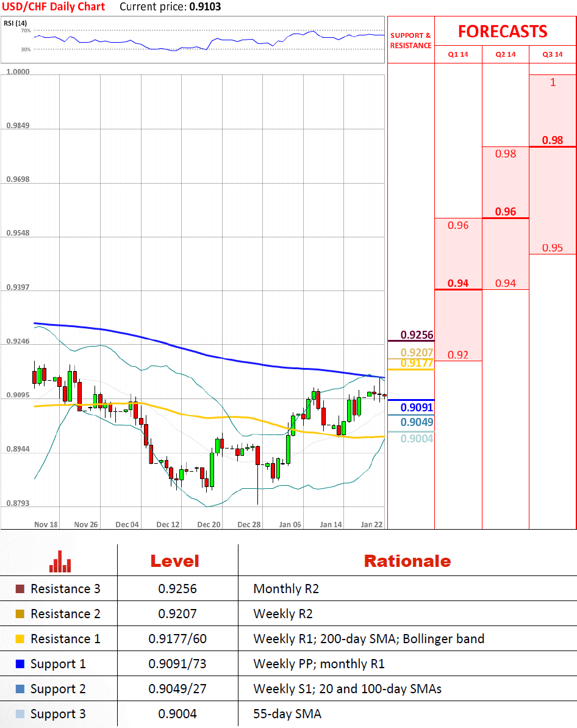Click the FORECASTS header

(x=503, y=32)
